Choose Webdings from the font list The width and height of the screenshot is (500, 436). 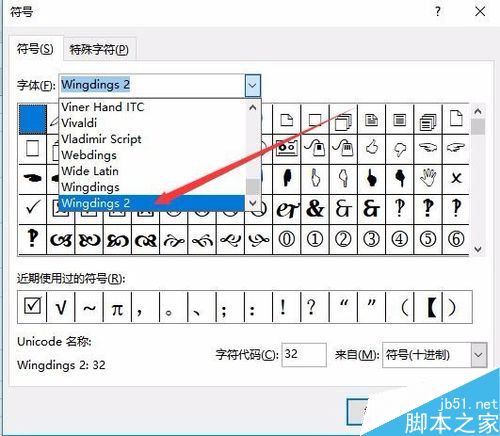coord(89,155)
